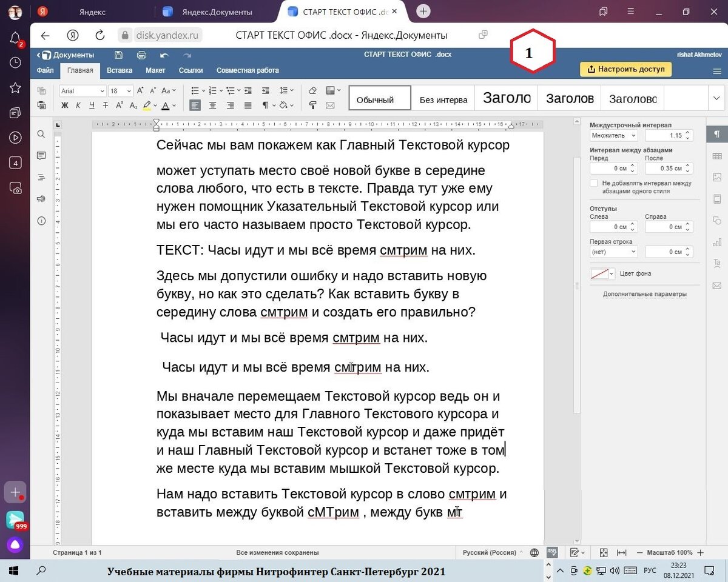728x582 pixels.
Task: Apply italic formatting (К)
Action: 78,105
